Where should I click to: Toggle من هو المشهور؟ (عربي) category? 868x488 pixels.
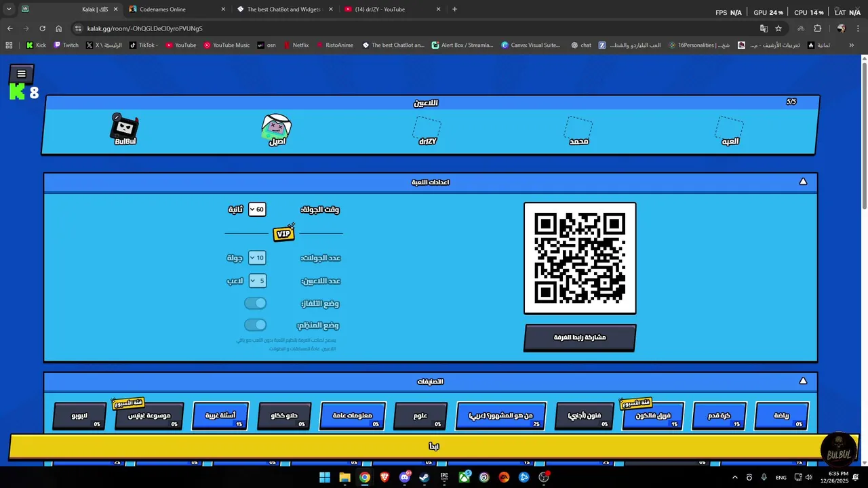coord(501,416)
